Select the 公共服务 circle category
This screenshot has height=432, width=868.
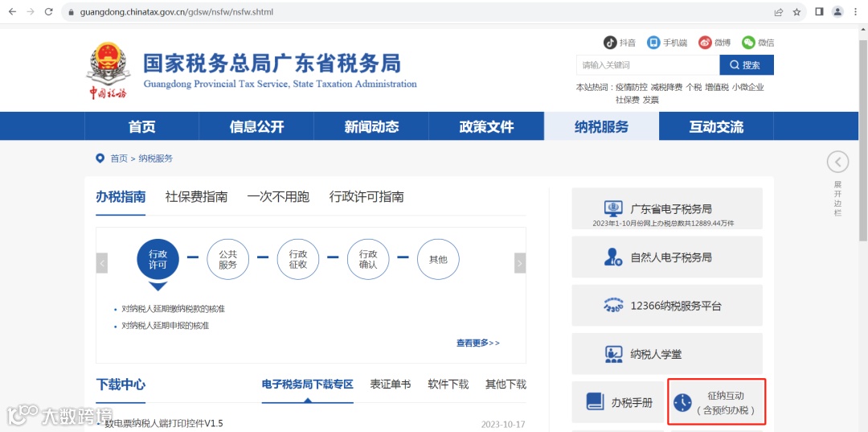click(228, 260)
